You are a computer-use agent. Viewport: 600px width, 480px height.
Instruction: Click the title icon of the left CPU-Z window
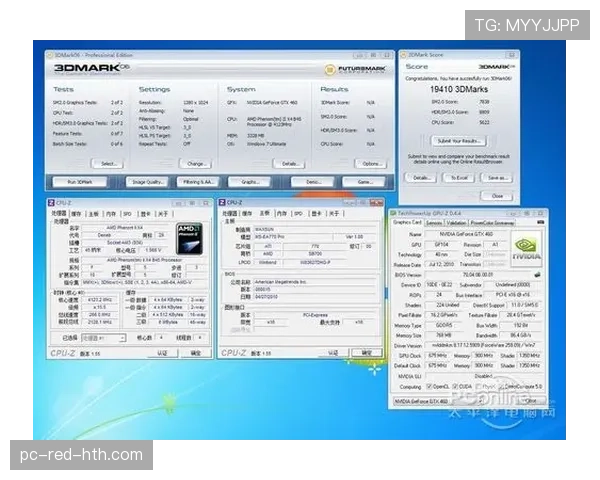tap(51, 202)
